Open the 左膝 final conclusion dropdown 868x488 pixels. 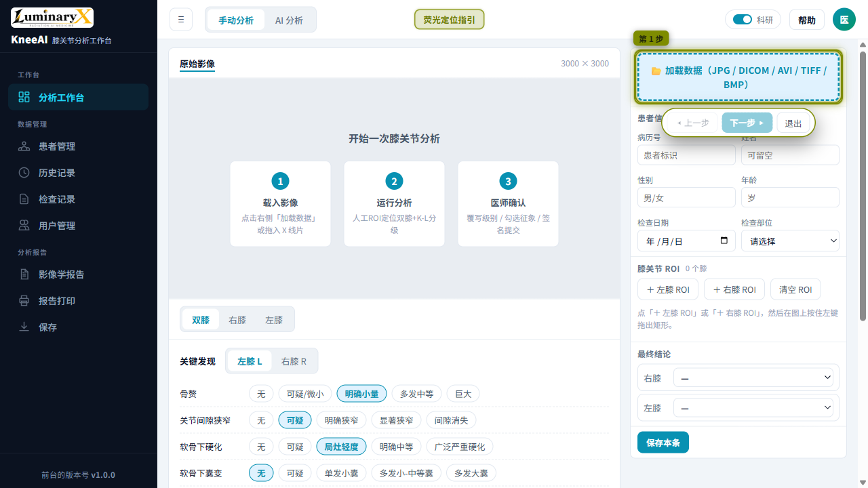coord(753,408)
